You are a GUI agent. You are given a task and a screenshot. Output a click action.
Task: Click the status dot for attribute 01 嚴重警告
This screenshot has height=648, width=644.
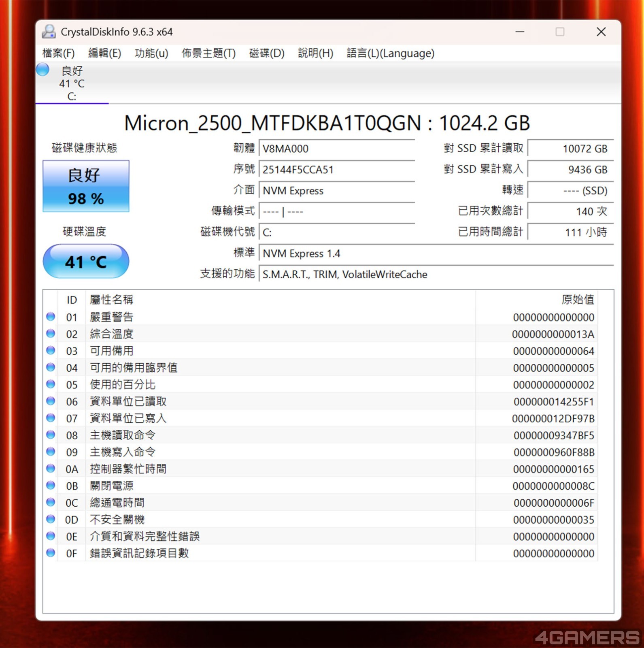[51, 317]
